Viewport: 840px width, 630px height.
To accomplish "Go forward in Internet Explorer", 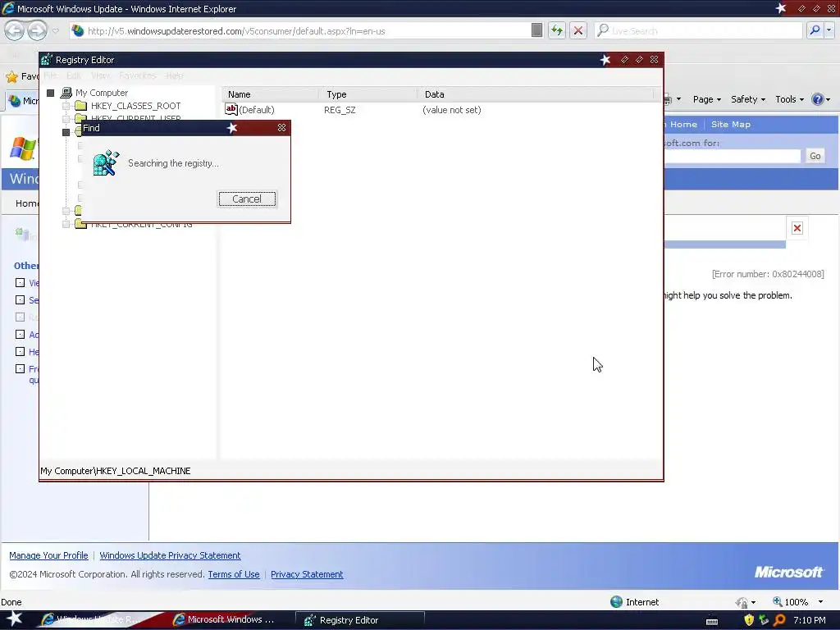I will coord(37,30).
